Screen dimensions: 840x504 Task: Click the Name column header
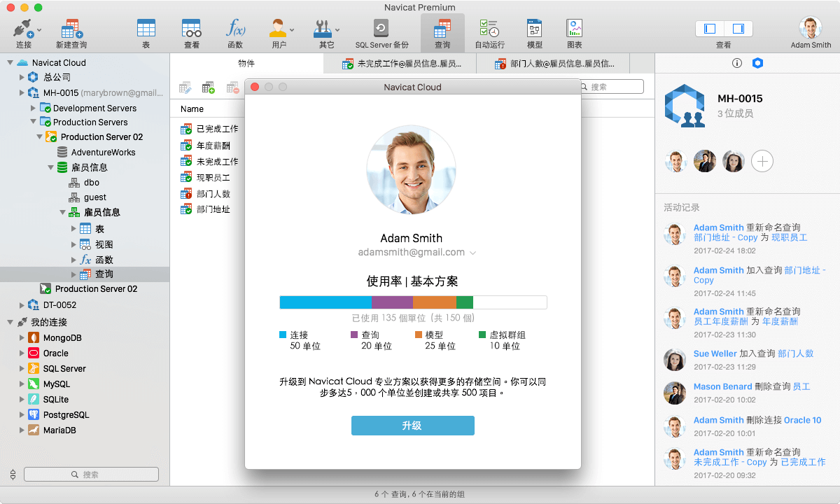[192, 109]
